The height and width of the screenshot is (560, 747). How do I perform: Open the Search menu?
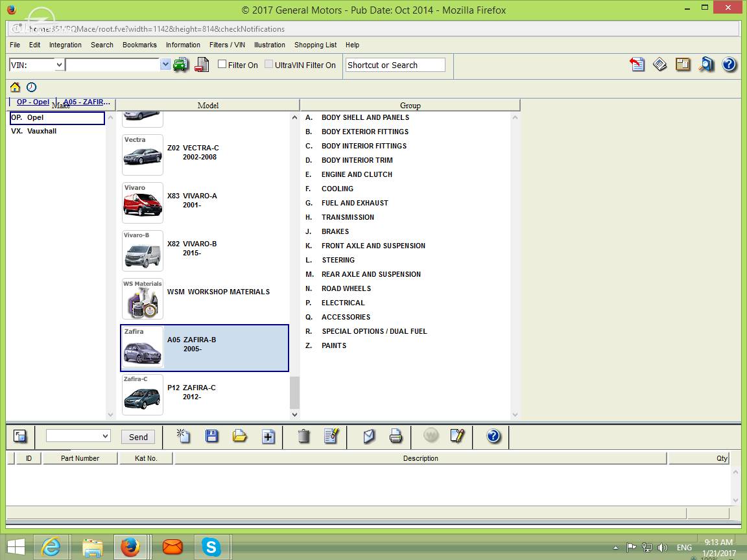coord(102,45)
